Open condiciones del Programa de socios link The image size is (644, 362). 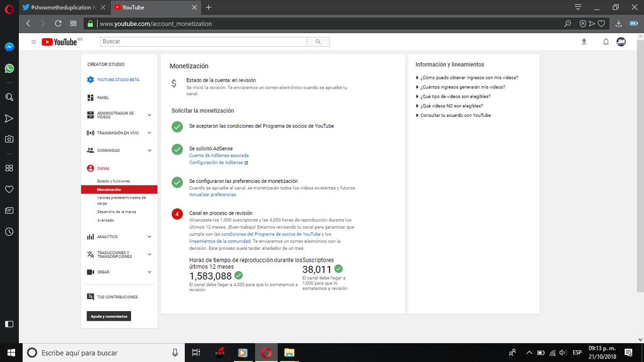click(271, 234)
